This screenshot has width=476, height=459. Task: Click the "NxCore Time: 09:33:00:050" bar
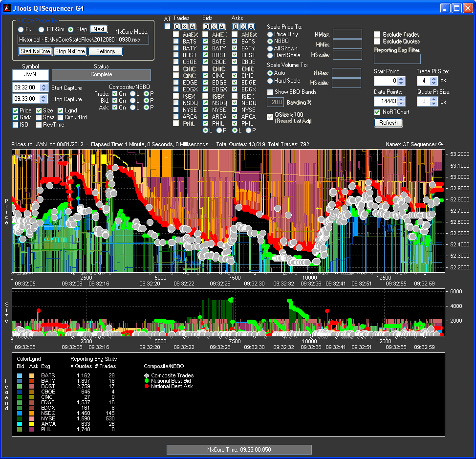coord(239,450)
